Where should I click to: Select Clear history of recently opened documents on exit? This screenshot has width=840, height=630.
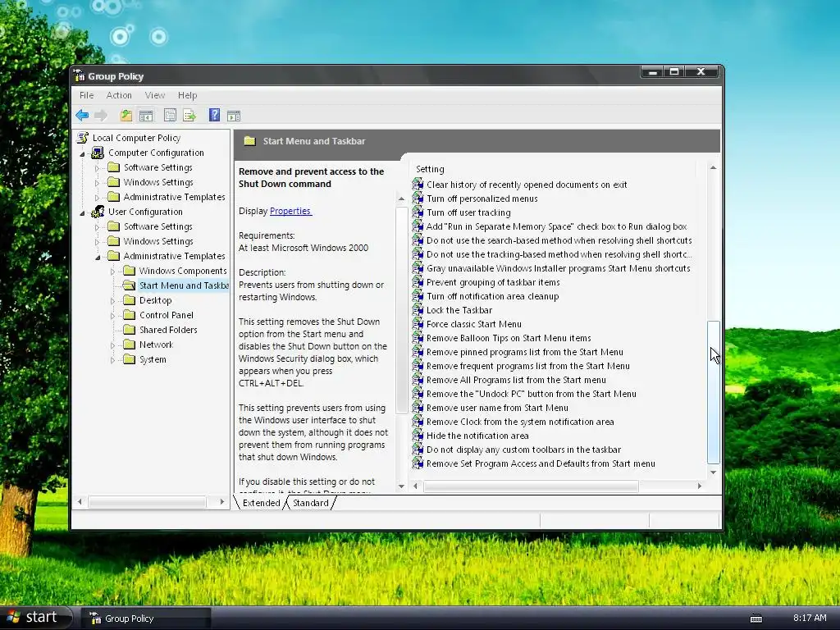click(527, 185)
